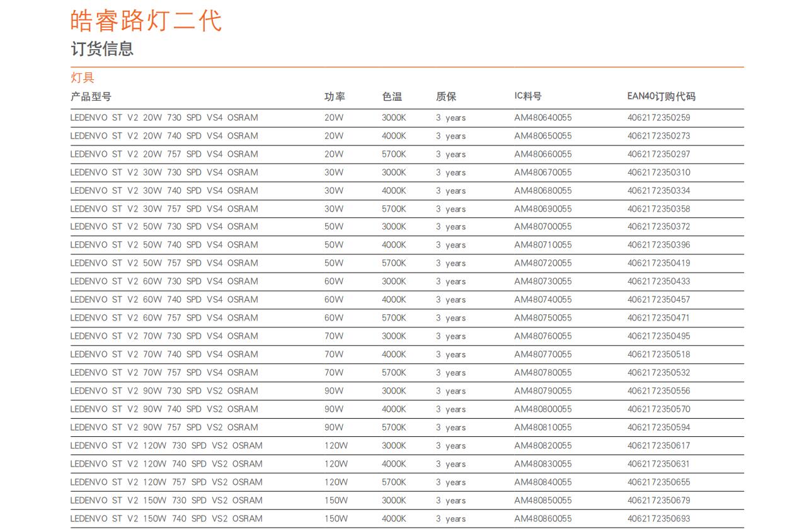
Task: Select LEDENVO ST V2 120W 757 product name
Action: pos(166,482)
